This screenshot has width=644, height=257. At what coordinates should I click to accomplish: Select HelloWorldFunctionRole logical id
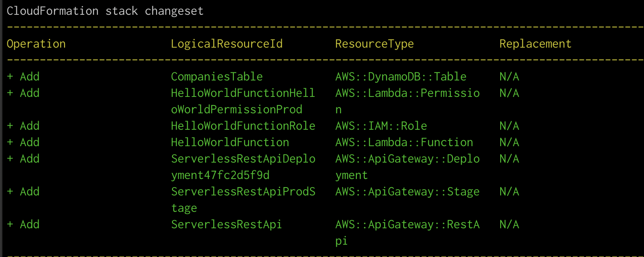coord(243,126)
